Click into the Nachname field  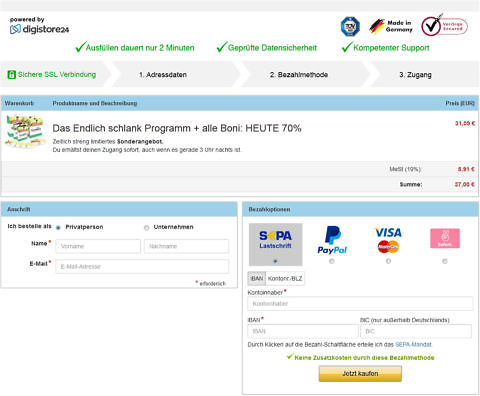tap(186, 246)
